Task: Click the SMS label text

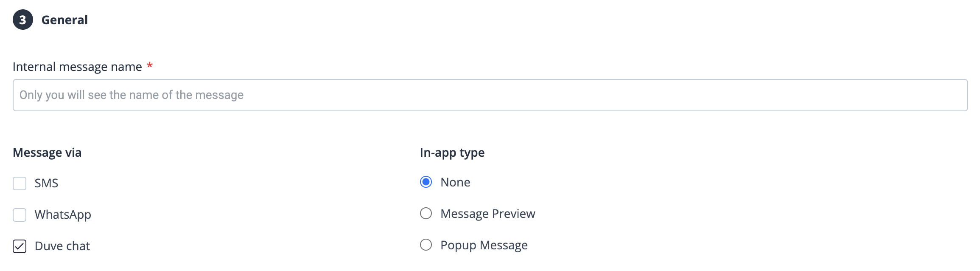Action: (x=47, y=183)
